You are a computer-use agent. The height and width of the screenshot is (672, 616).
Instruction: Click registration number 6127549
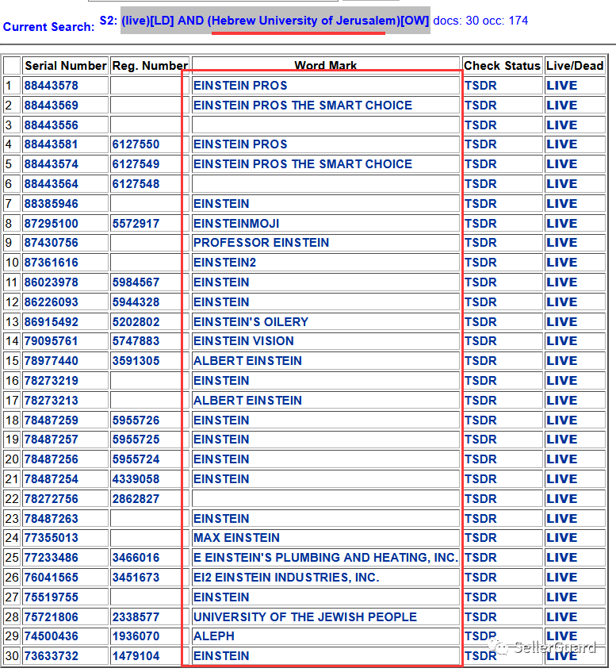click(136, 163)
